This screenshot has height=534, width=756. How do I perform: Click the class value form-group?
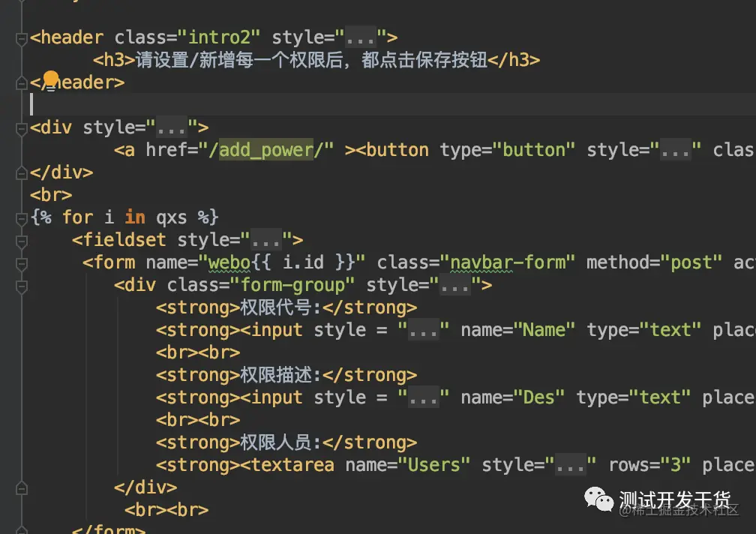292,285
